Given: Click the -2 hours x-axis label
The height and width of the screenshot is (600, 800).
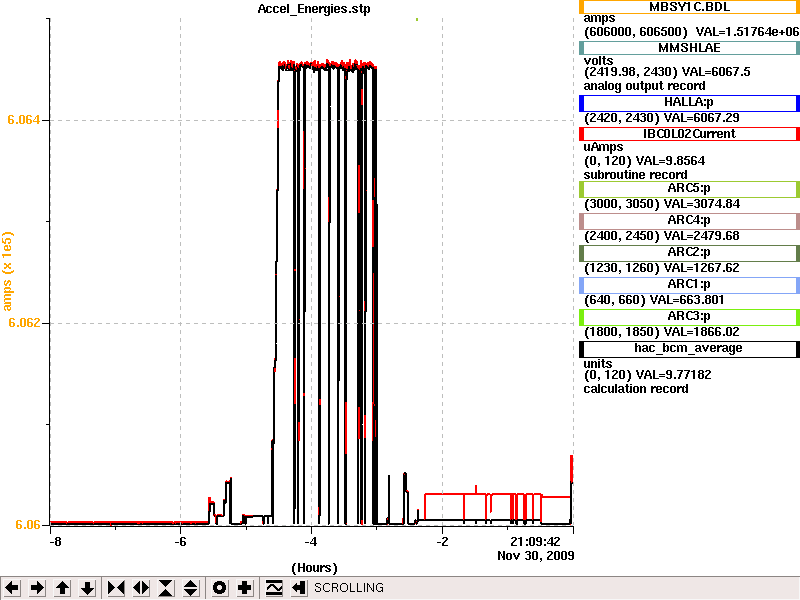Looking at the screenshot, I should coord(442,541).
